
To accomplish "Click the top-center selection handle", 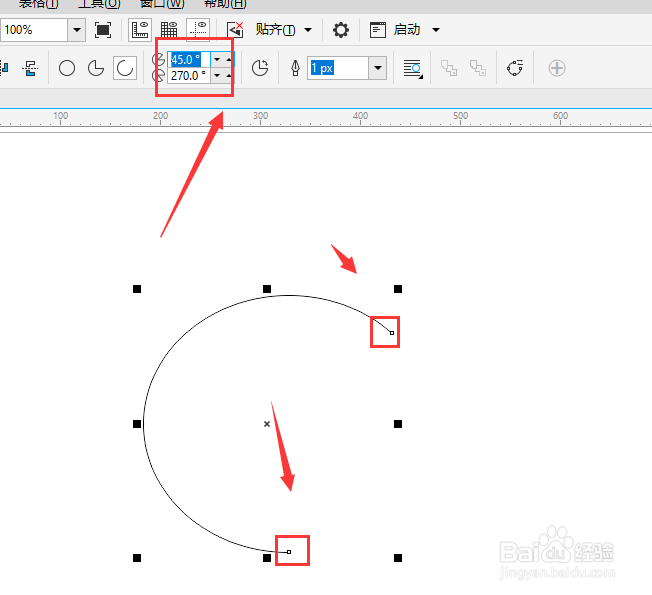I will click(x=267, y=289).
